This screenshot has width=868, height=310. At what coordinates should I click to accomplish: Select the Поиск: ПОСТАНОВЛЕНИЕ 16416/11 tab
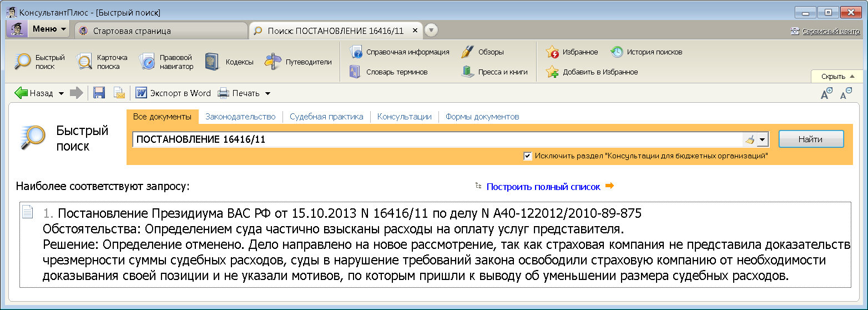(x=335, y=31)
